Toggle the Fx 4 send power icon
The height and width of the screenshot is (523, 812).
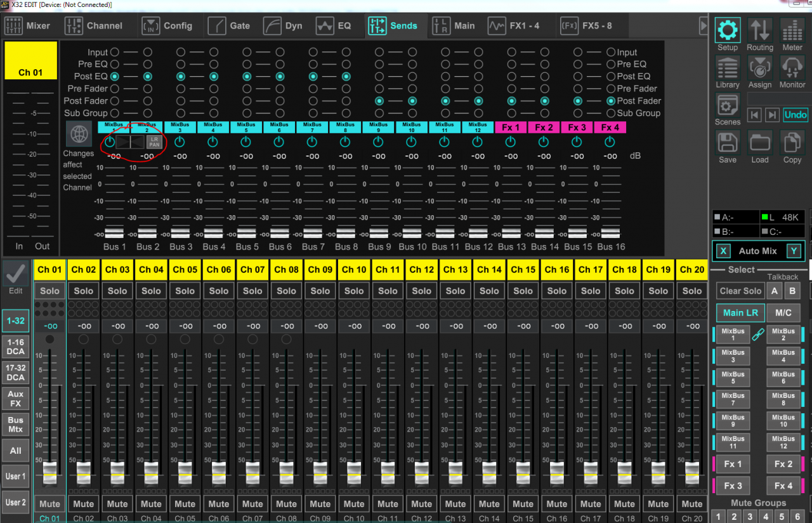[x=610, y=142]
